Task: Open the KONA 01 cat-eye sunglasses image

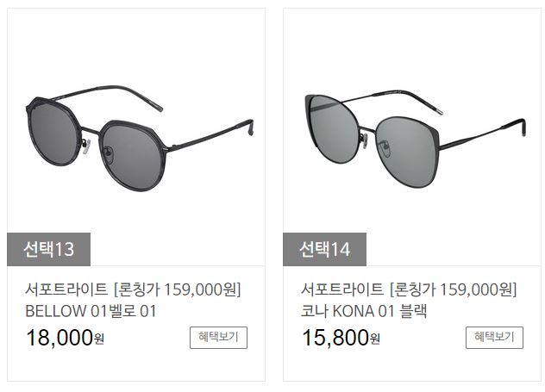Action: click(416, 139)
